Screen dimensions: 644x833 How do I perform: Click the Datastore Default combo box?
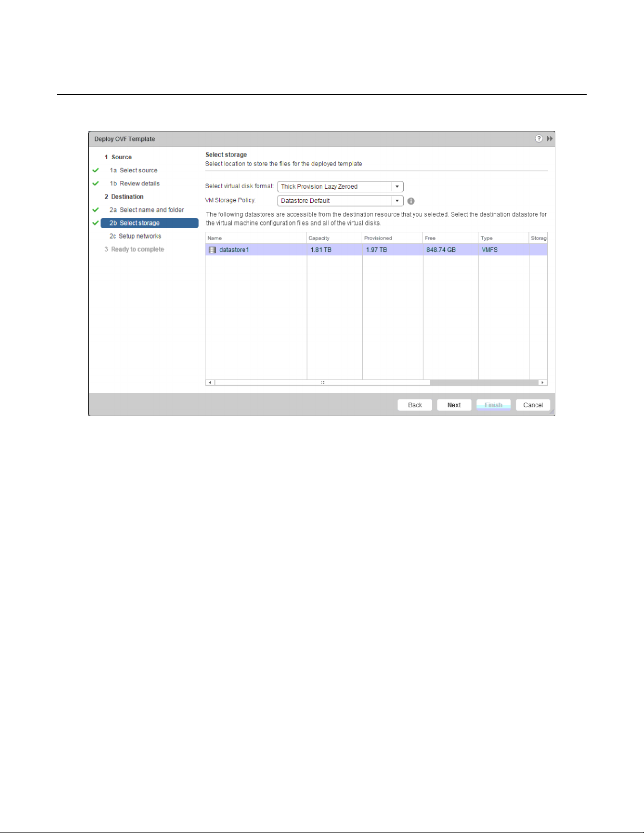340,201
